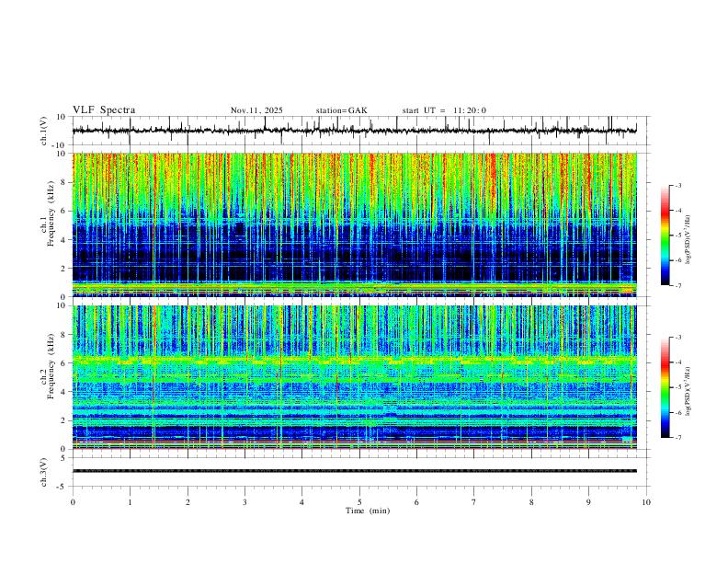Screen dimensions: 728x563
Task: Click the "7" minute tick label
Action: (x=474, y=502)
